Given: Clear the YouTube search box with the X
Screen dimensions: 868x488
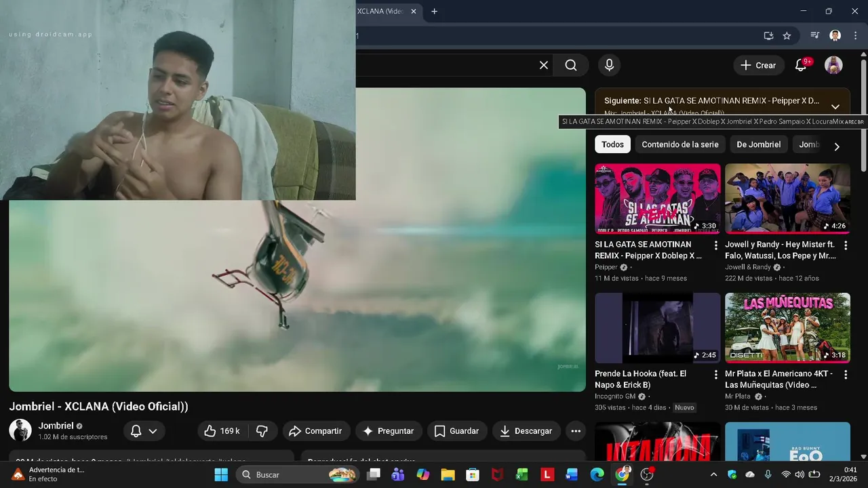Looking at the screenshot, I should click(544, 65).
